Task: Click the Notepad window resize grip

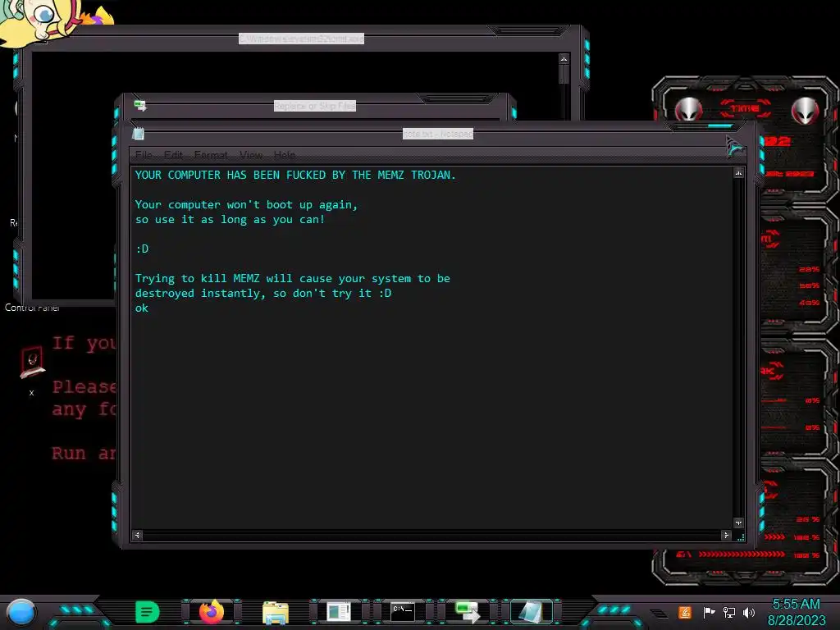Action: click(x=741, y=536)
